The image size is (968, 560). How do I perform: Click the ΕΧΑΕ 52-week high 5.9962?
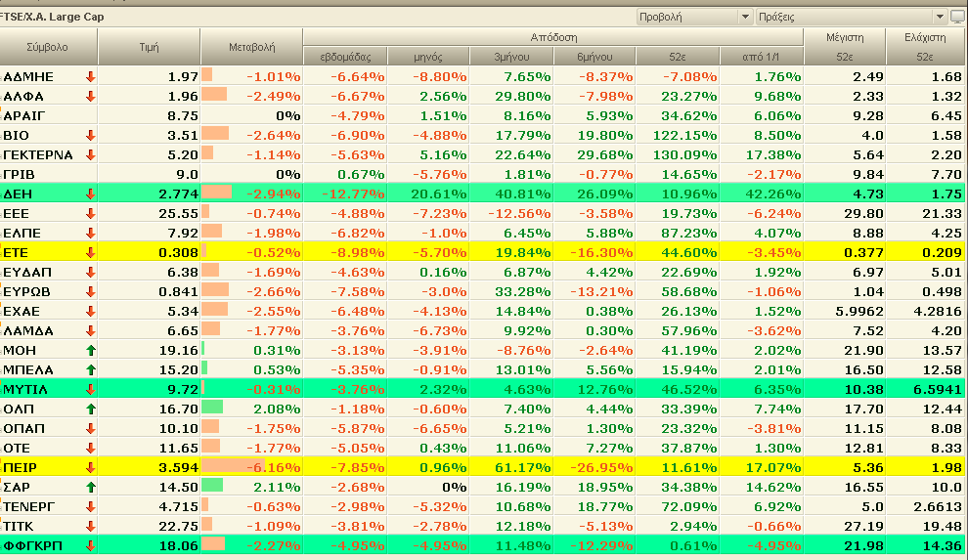[859, 312]
